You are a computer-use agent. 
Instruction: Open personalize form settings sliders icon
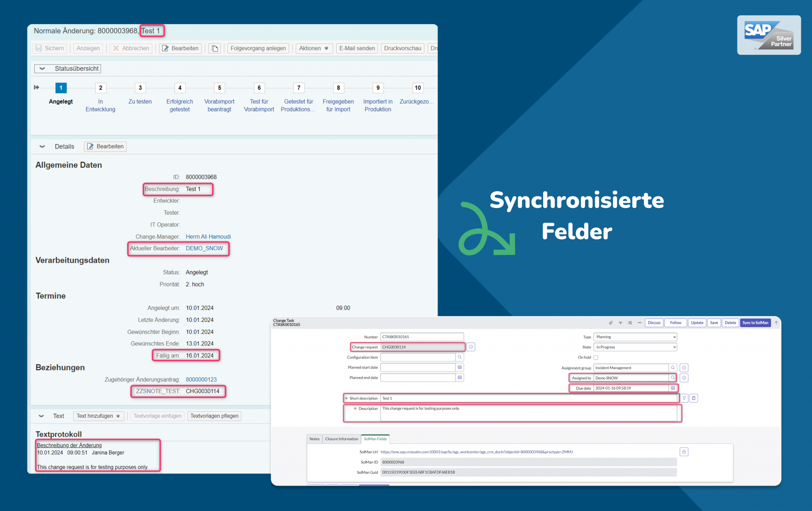[630, 323]
